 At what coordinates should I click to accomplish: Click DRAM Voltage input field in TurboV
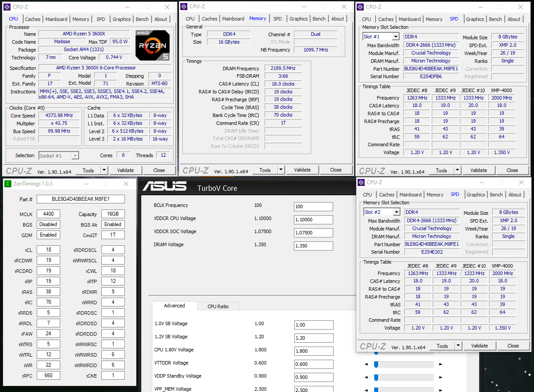coord(314,246)
